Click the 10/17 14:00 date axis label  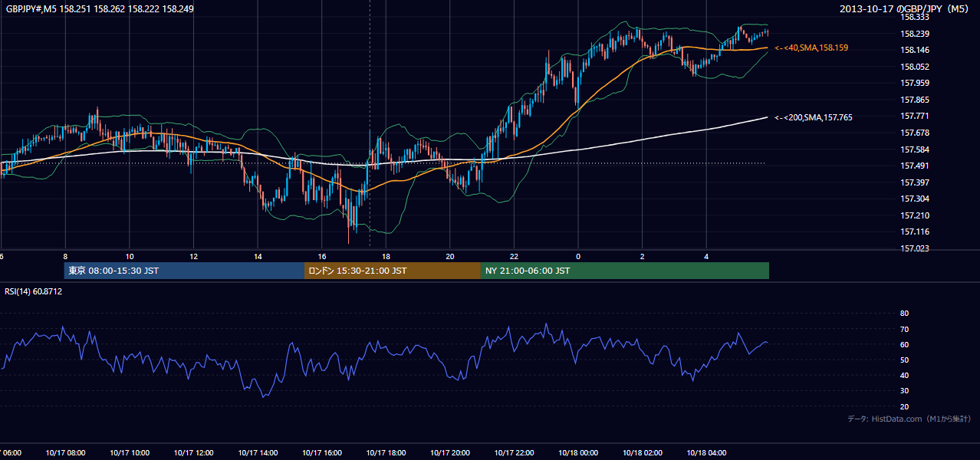click(x=258, y=453)
